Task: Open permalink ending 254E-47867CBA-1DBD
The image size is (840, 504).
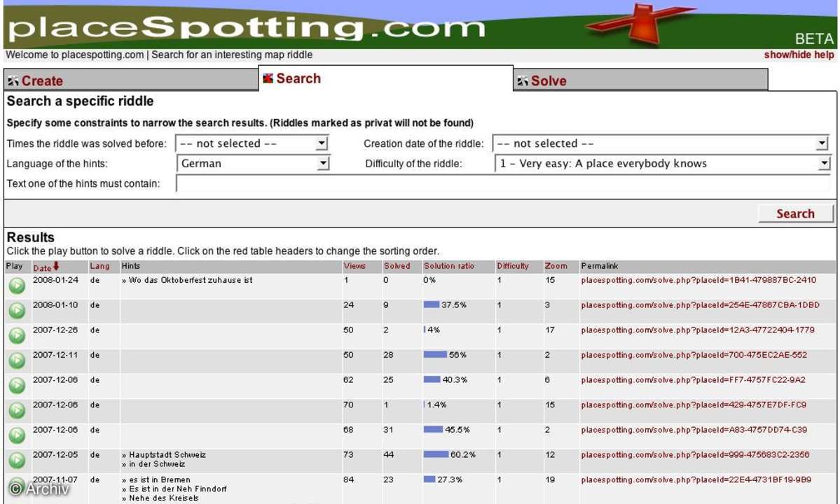Action: point(700,305)
